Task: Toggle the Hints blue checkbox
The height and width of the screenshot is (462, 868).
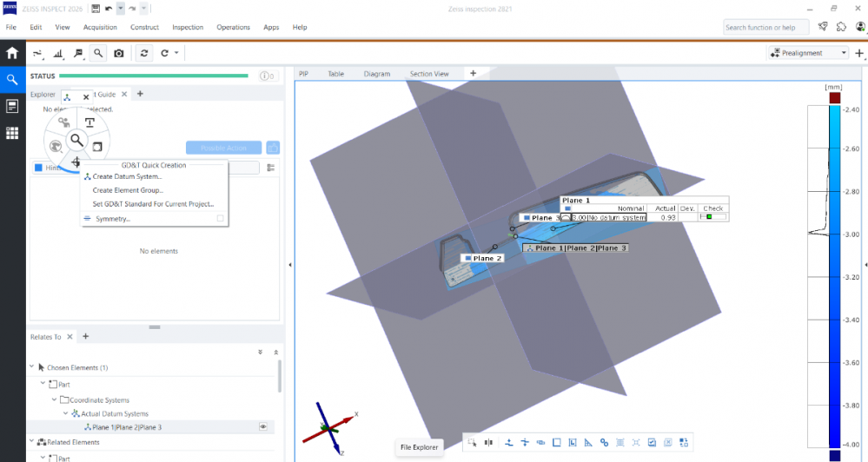Action: (x=38, y=168)
